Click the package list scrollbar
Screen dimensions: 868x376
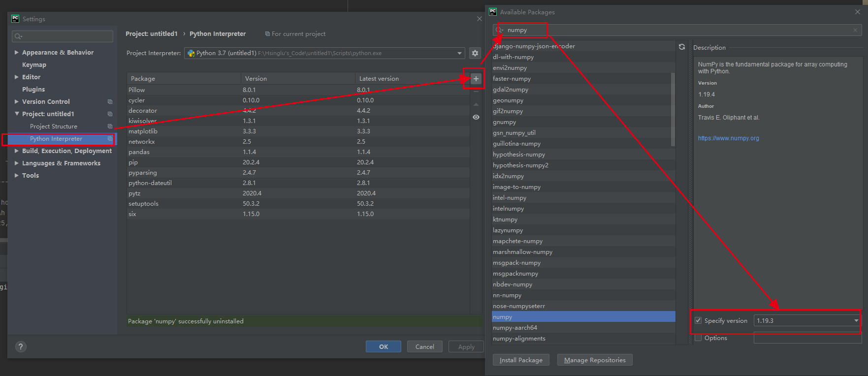pyautogui.click(x=673, y=109)
